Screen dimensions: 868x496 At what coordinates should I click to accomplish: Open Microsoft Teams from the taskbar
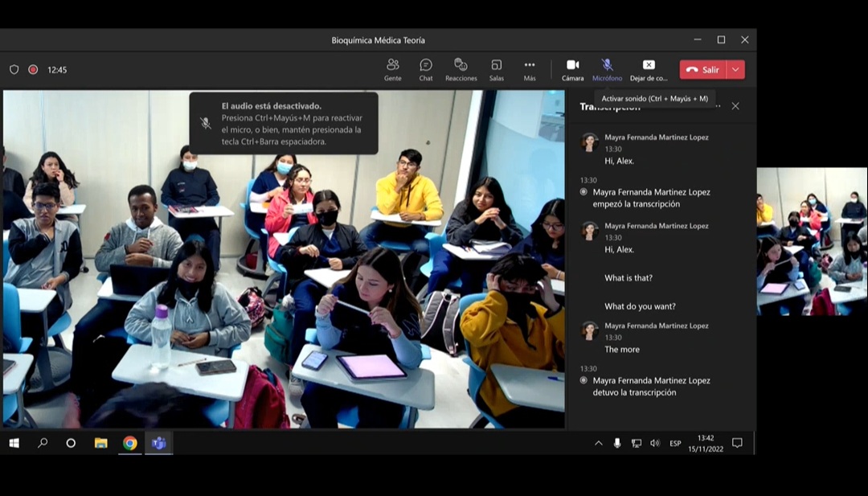pyautogui.click(x=158, y=443)
